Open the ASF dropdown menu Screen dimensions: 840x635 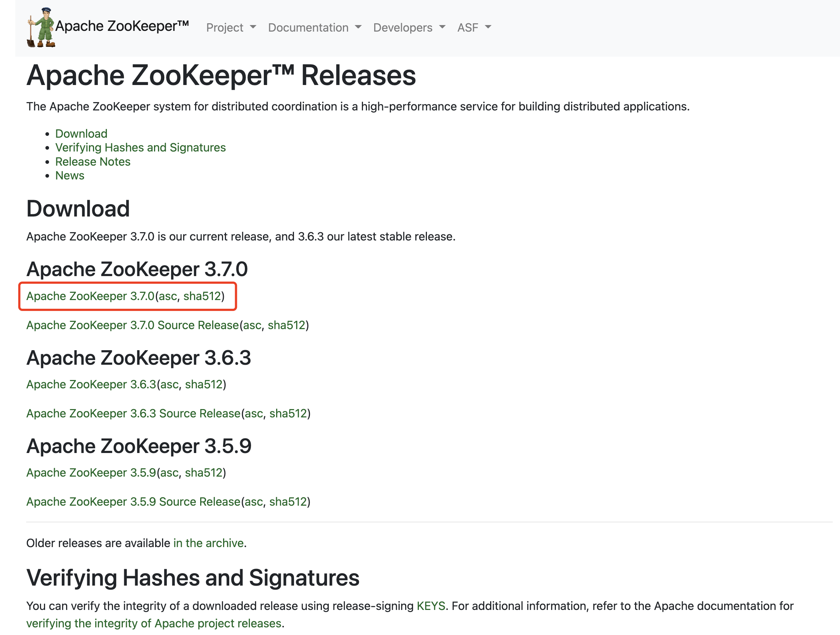point(474,27)
